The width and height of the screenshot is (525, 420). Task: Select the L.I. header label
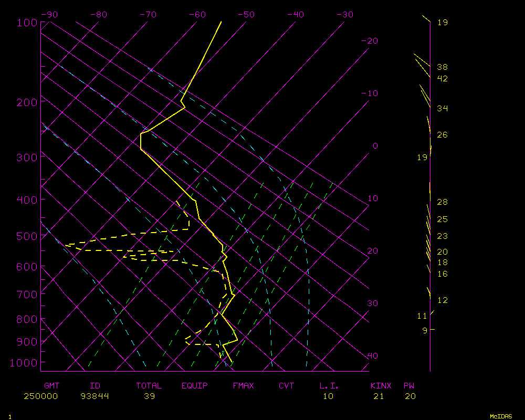329,386
